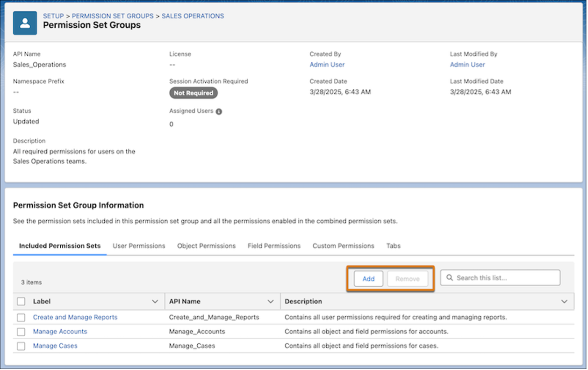This screenshot has height=370, width=588.
Task: Check the Manage Accounts row checkbox
Action: [x=21, y=332]
